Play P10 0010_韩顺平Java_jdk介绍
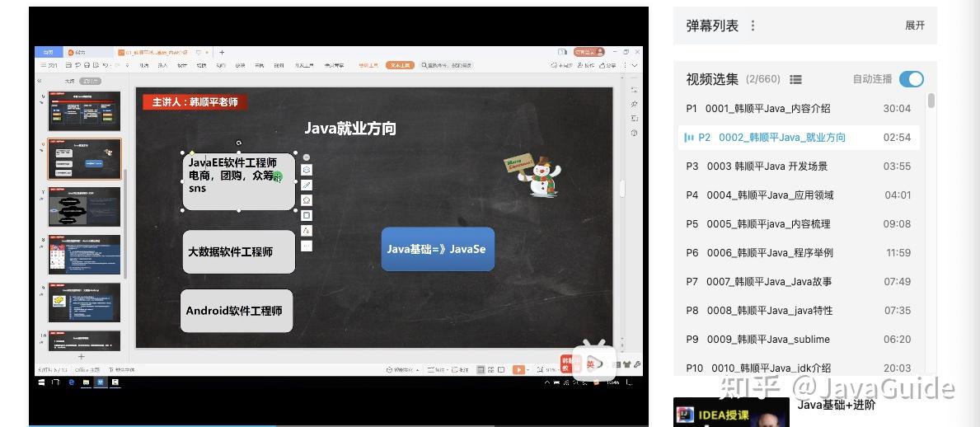The width and height of the screenshot is (980, 427). [799, 368]
